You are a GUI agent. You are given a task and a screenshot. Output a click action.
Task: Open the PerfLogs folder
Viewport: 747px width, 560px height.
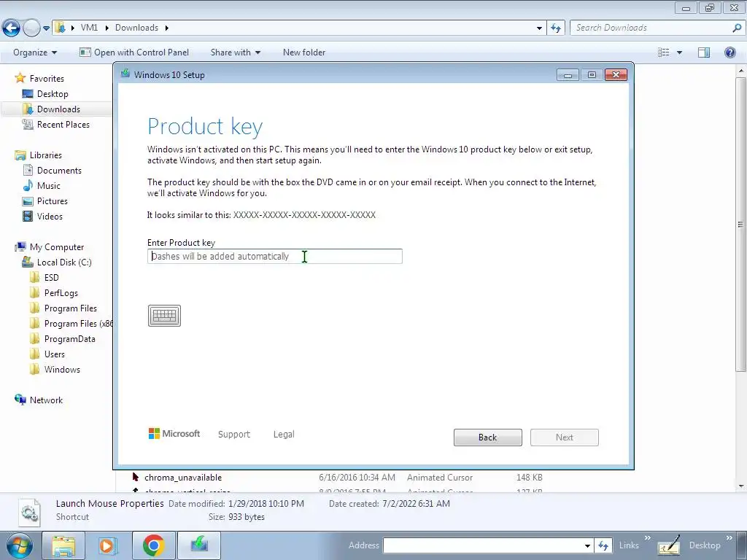pyautogui.click(x=61, y=293)
